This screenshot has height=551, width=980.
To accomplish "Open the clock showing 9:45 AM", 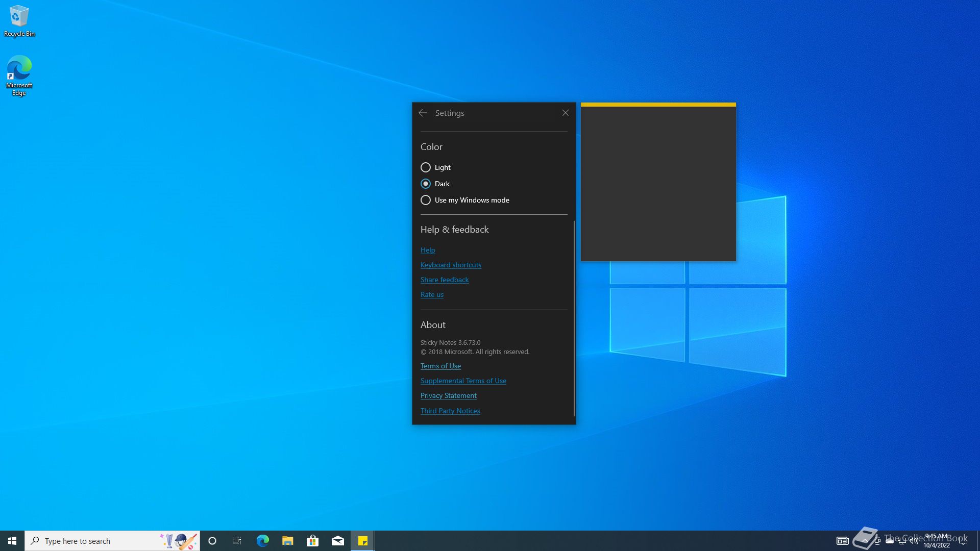I will pos(937,541).
